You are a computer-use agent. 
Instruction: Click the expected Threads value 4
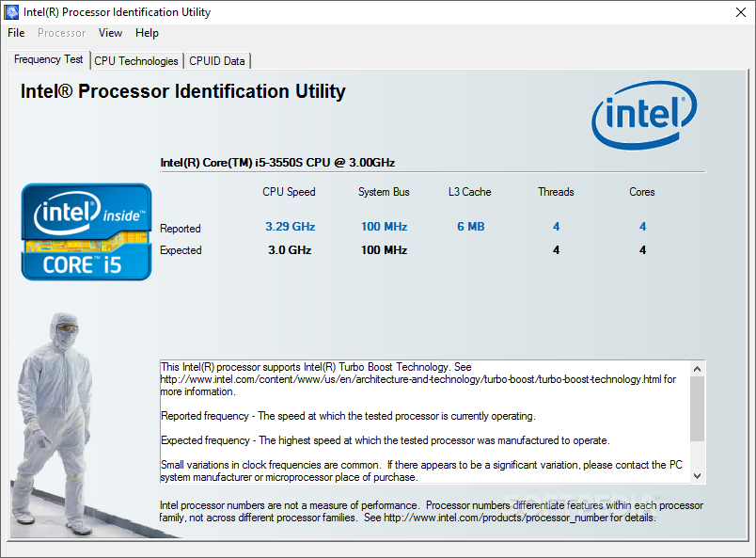click(x=557, y=250)
